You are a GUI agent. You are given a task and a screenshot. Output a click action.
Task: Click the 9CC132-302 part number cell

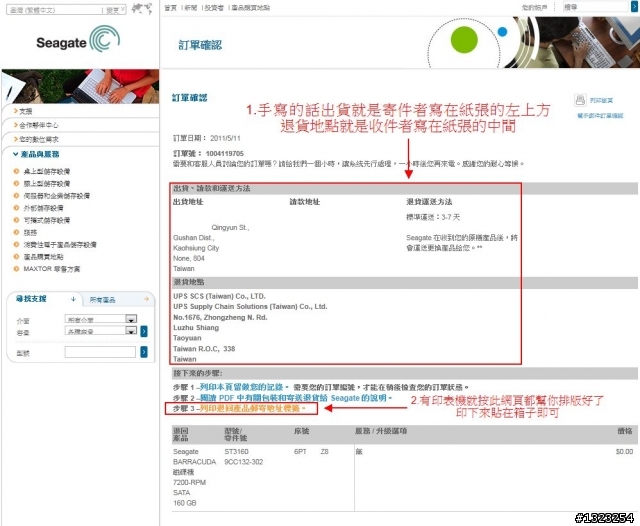[x=244, y=462]
